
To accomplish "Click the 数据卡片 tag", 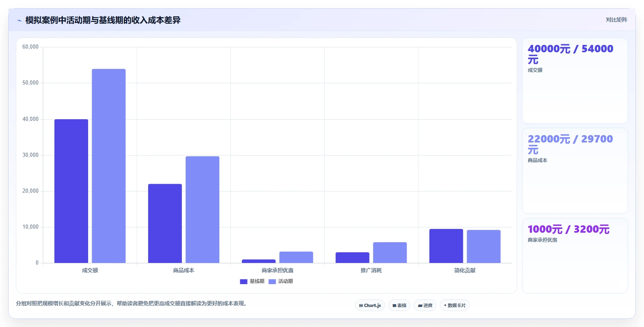I will [x=455, y=305].
